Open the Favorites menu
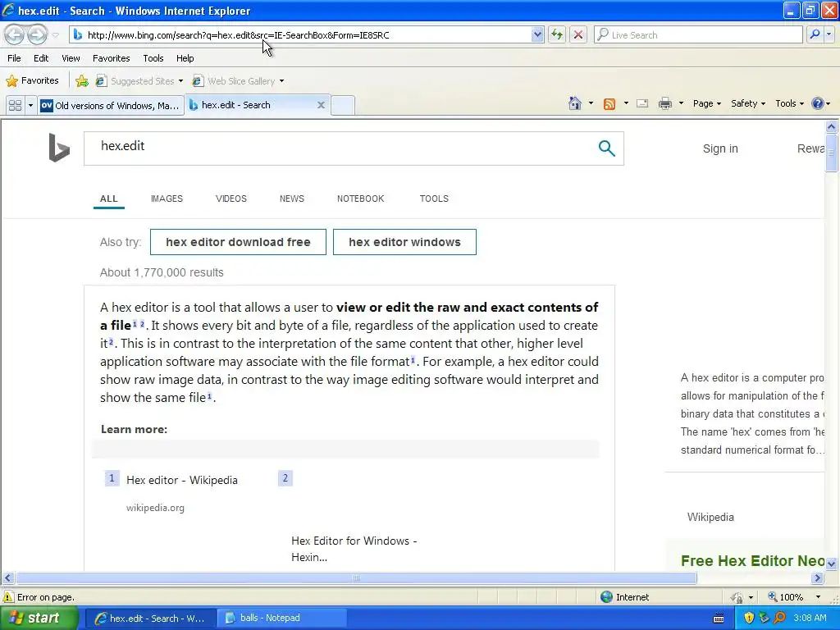Viewport: 840px width, 630px height. (x=111, y=58)
